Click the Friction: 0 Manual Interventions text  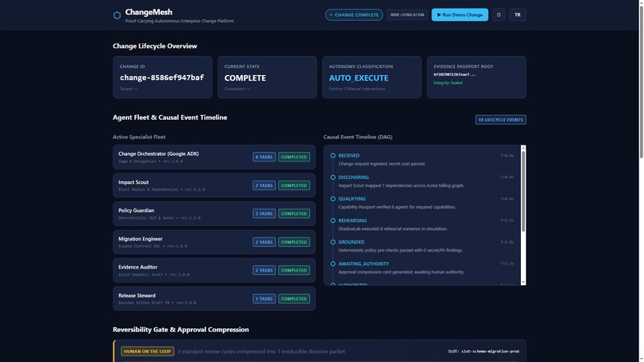357,89
